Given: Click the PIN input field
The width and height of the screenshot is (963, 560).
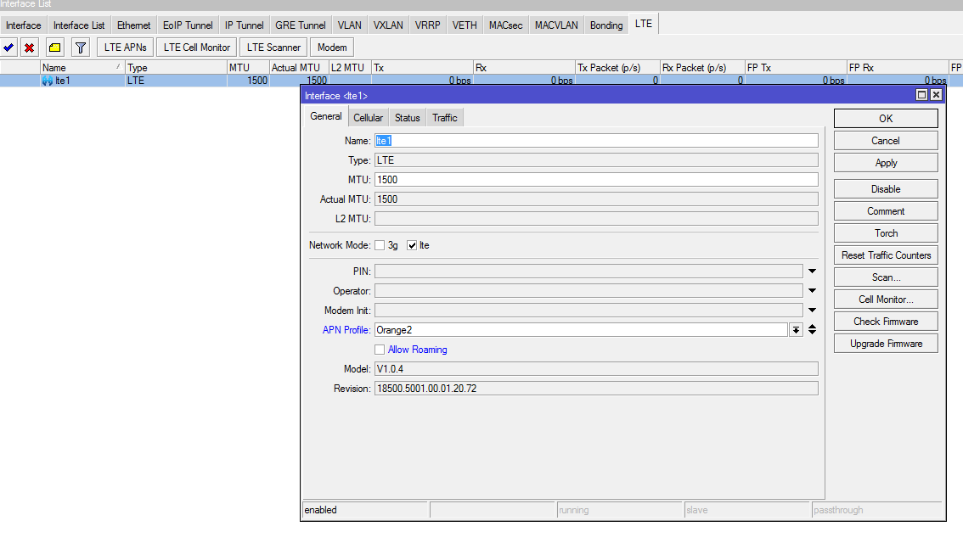Looking at the screenshot, I should (588, 272).
